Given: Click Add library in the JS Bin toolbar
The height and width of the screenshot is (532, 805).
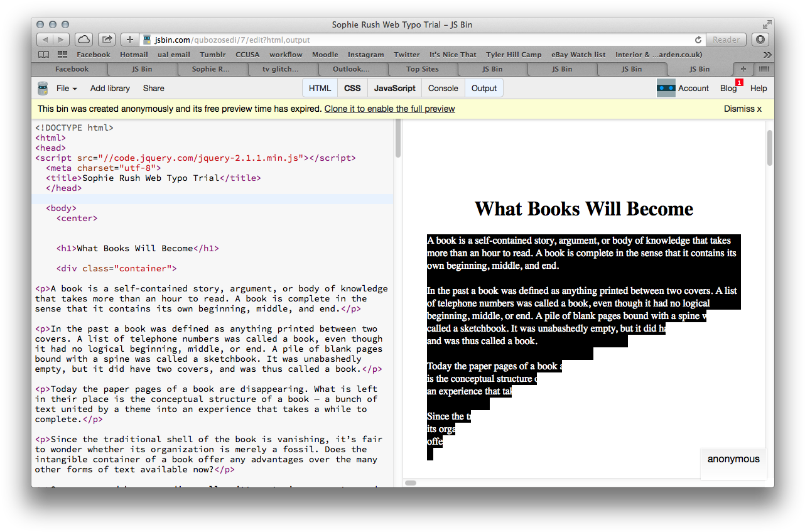Looking at the screenshot, I should (110, 89).
